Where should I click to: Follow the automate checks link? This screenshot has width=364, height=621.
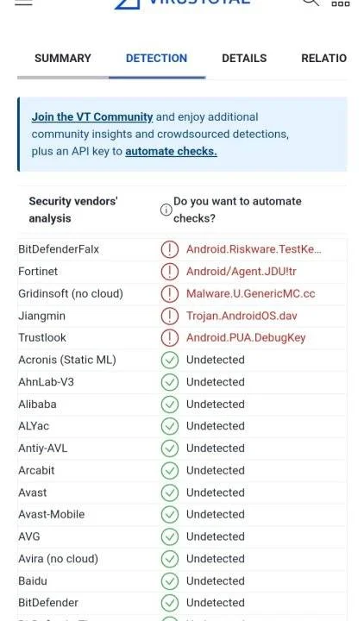click(171, 151)
